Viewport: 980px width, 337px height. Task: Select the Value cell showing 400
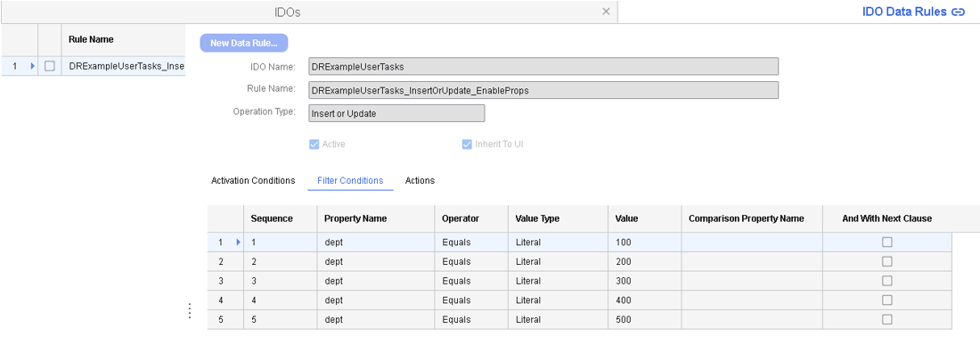click(x=644, y=300)
